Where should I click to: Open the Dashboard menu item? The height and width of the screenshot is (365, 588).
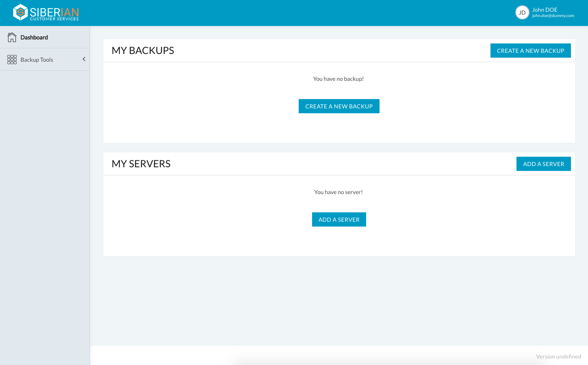(x=34, y=37)
